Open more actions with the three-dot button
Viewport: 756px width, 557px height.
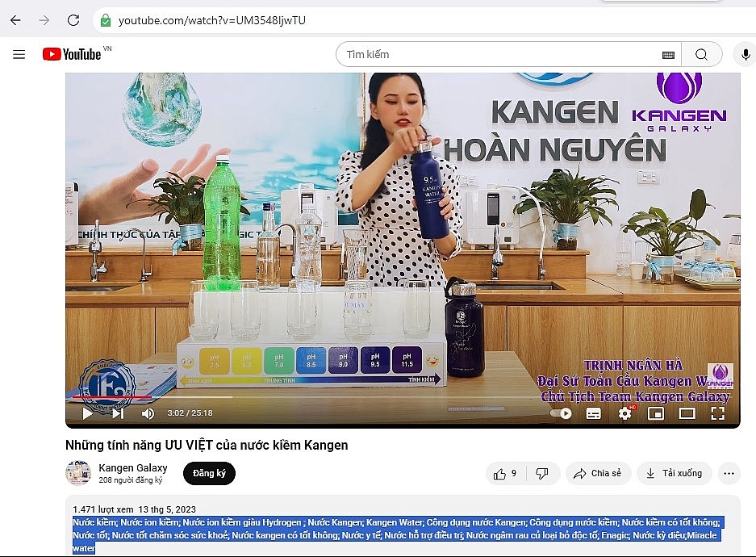pos(729,474)
